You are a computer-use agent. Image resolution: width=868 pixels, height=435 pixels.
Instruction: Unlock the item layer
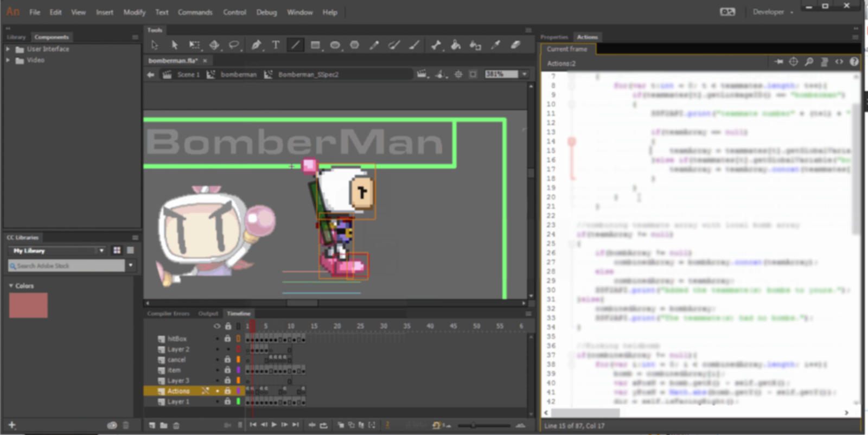(x=227, y=370)
